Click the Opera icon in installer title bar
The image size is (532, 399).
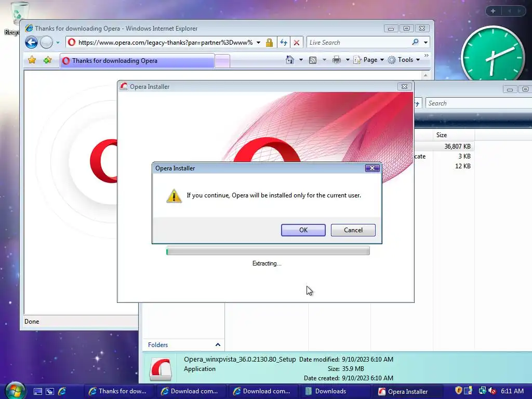124,87
